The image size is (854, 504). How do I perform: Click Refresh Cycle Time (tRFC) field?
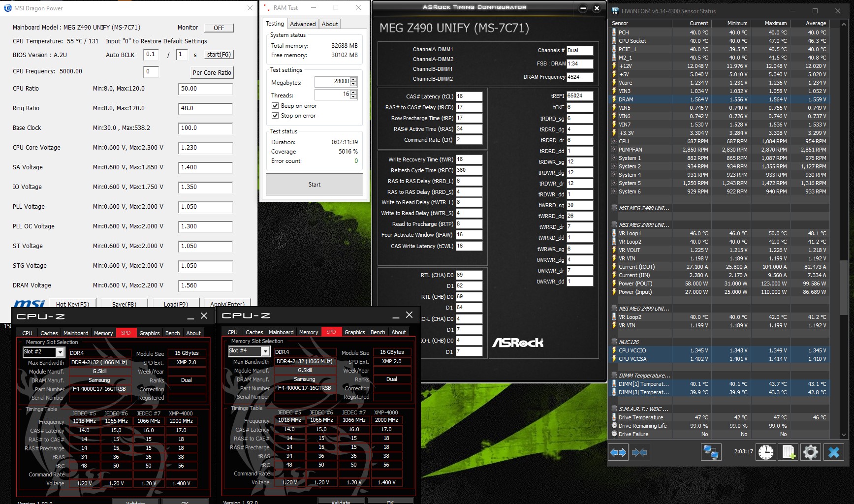(469, 170)
